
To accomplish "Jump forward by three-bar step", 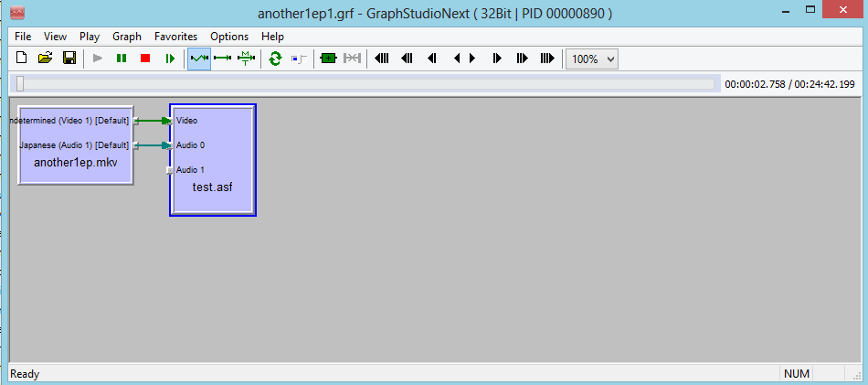I will [x=522, y=59].
